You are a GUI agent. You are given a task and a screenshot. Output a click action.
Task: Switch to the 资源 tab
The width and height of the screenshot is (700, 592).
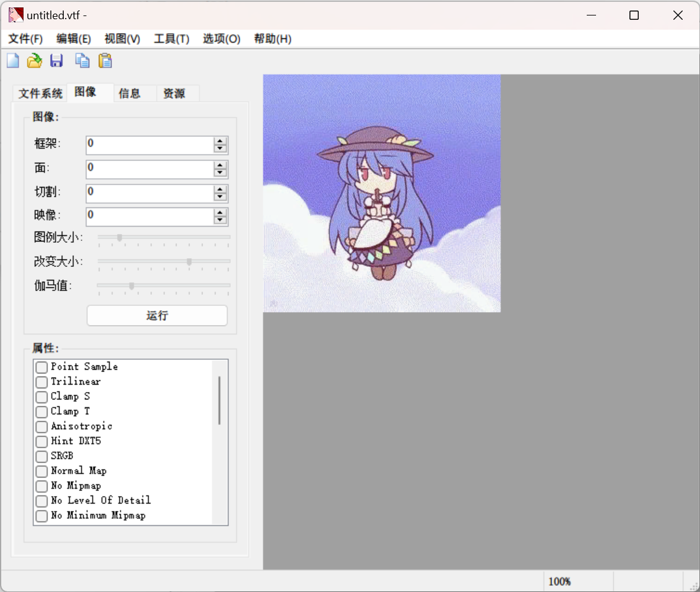[177, 94]
